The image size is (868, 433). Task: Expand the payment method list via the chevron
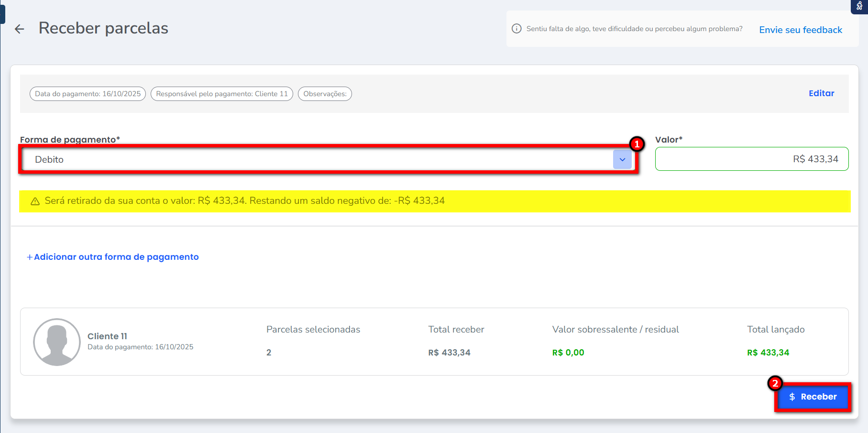click(x=622, y=159)
